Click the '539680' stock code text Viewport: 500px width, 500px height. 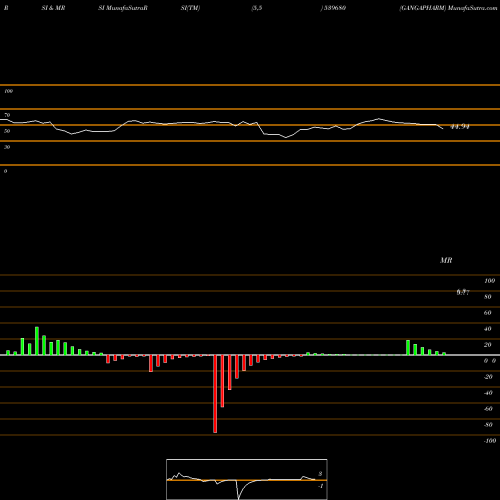pos(334,8)
